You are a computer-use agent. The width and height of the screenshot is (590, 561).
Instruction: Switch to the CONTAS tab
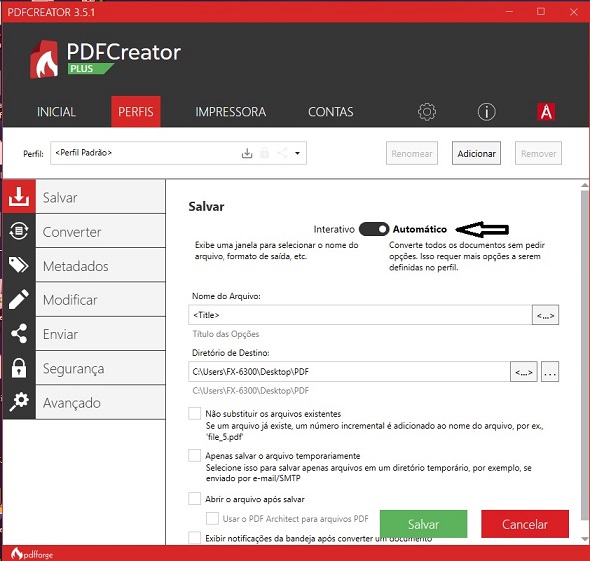(330, 112)
